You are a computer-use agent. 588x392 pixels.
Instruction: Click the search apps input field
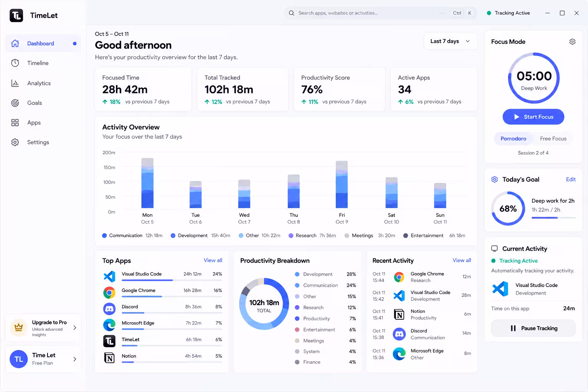(381, 13)
